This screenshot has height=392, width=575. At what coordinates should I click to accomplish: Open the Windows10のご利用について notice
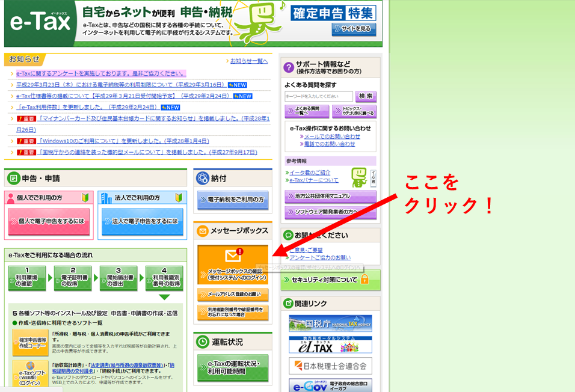[x=123, y=141]
